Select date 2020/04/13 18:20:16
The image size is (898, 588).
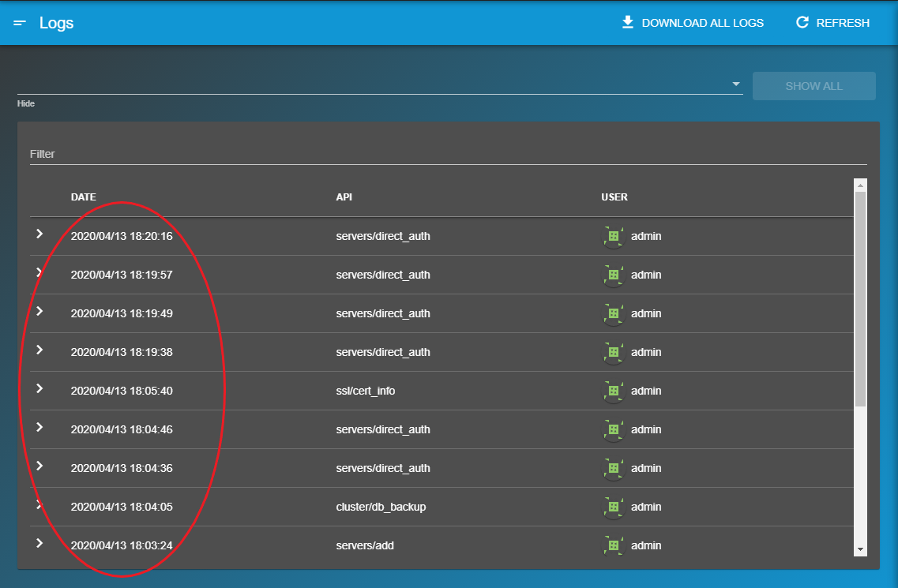click(122, 236)
